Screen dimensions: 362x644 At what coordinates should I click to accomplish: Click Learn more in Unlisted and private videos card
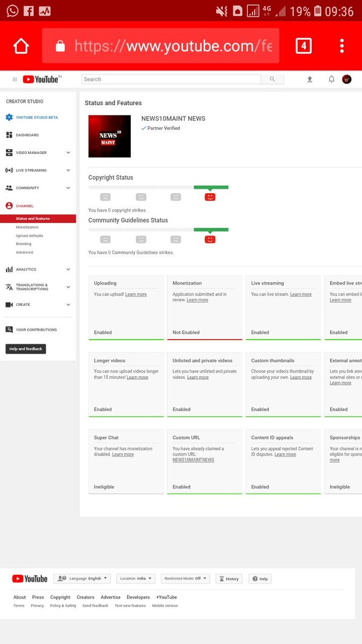[198, 377]
